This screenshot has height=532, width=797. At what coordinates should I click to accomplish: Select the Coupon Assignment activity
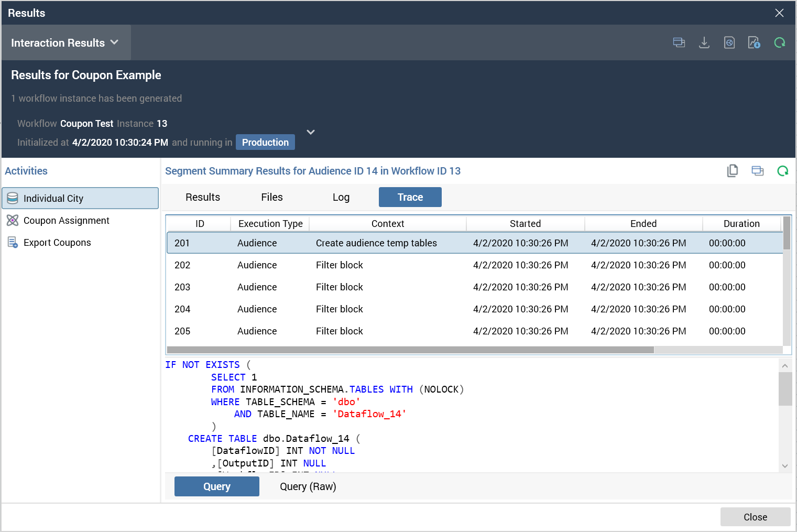coord(66,221)
